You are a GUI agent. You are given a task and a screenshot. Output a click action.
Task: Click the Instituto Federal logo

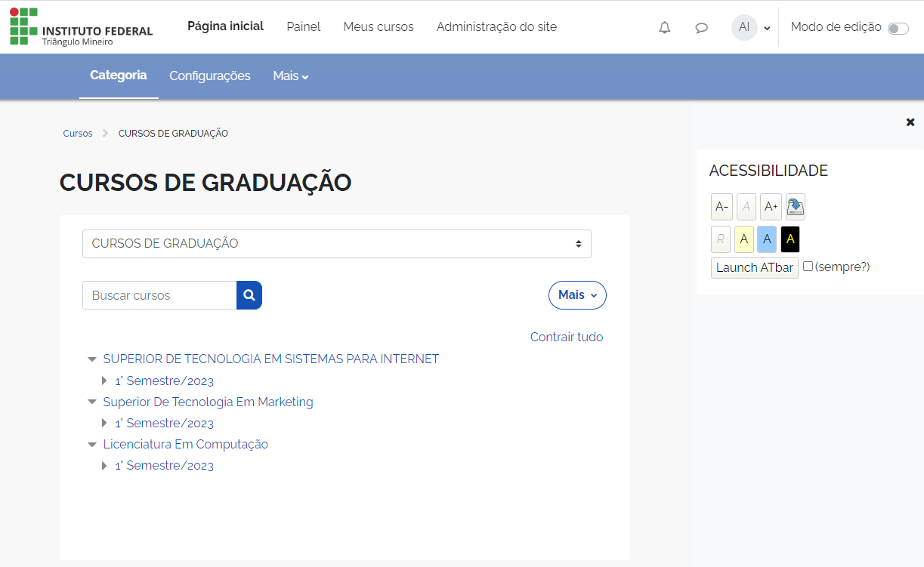[81, 27]
